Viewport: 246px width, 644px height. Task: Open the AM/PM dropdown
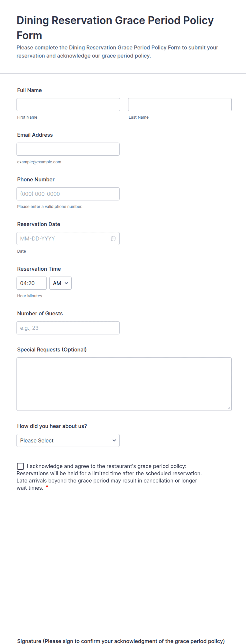[x=60, y=283]
